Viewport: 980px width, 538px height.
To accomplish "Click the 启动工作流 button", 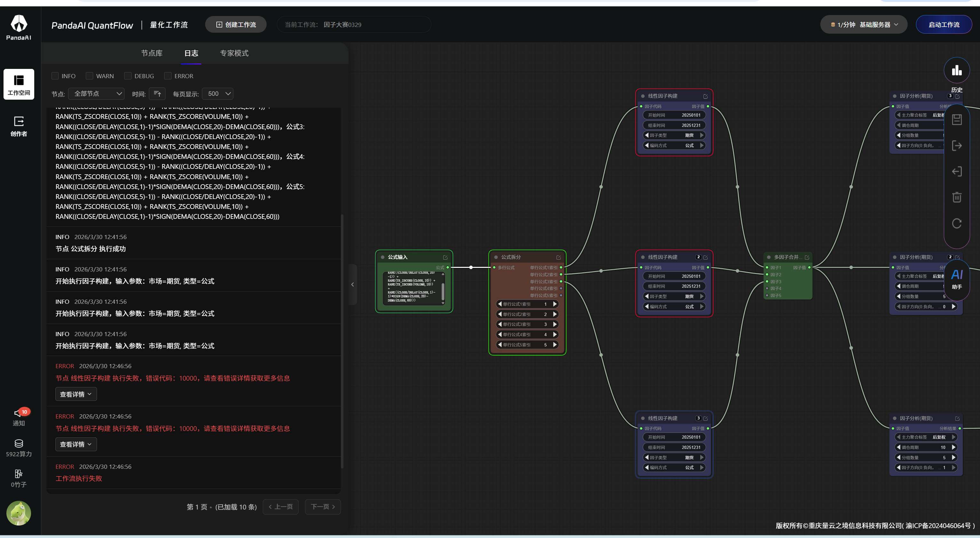I will 944,25.
